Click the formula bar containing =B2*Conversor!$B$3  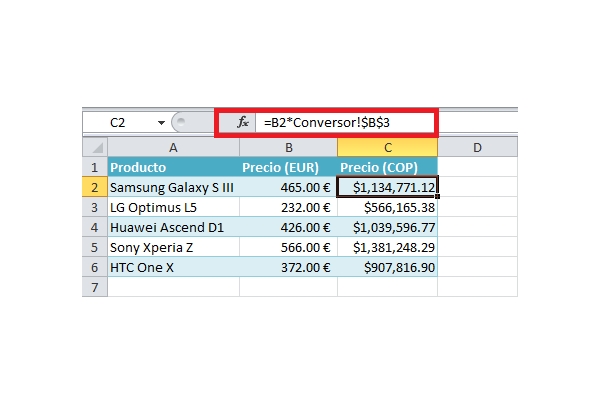coord(344,122)
